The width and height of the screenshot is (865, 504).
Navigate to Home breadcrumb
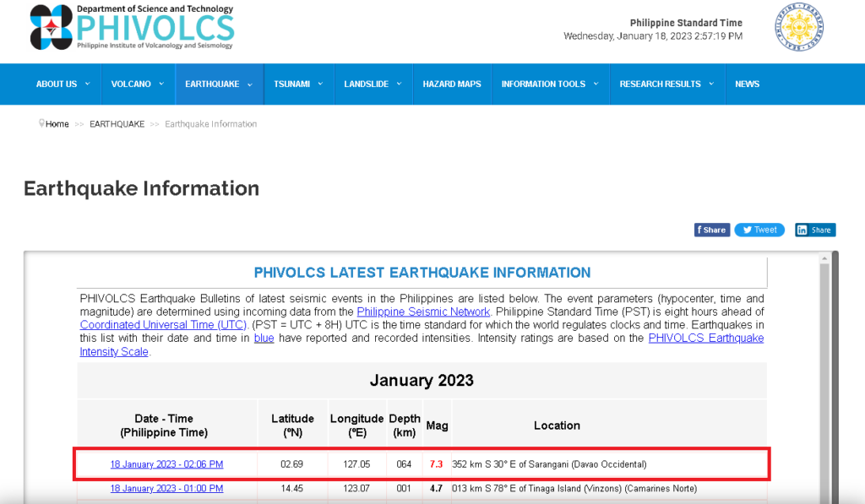[57, 124]
